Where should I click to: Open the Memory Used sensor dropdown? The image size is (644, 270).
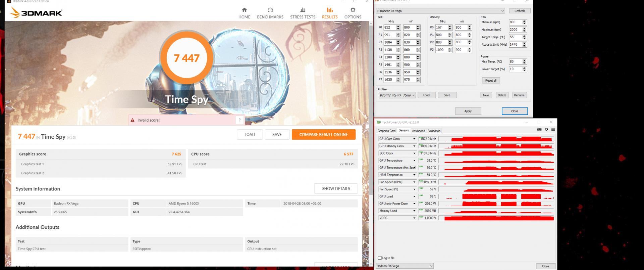click(x=414, y=211)
